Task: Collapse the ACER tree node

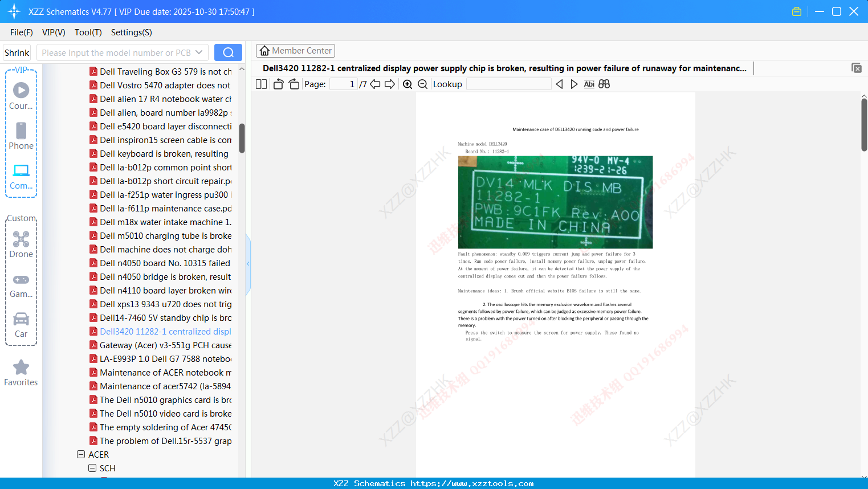Action: pyautogui.click(x=81, y=454)
